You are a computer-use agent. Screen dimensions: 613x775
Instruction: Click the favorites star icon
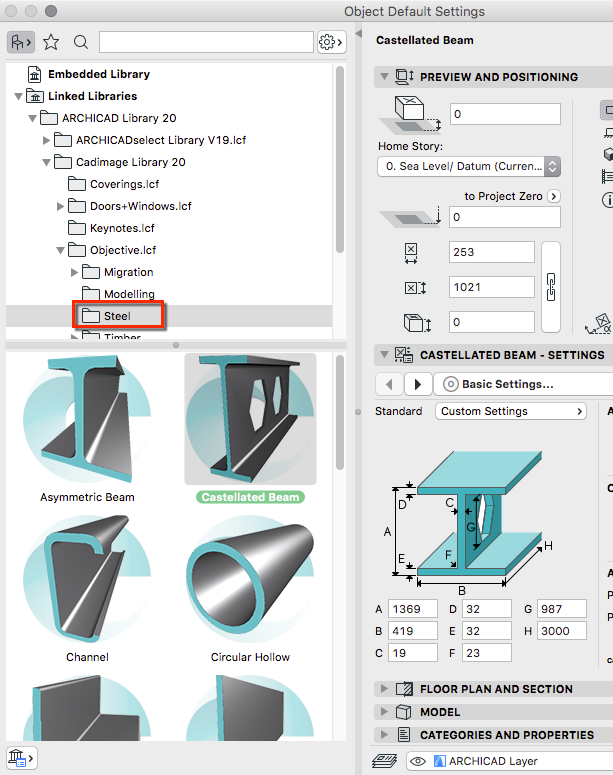click(51, 42)
